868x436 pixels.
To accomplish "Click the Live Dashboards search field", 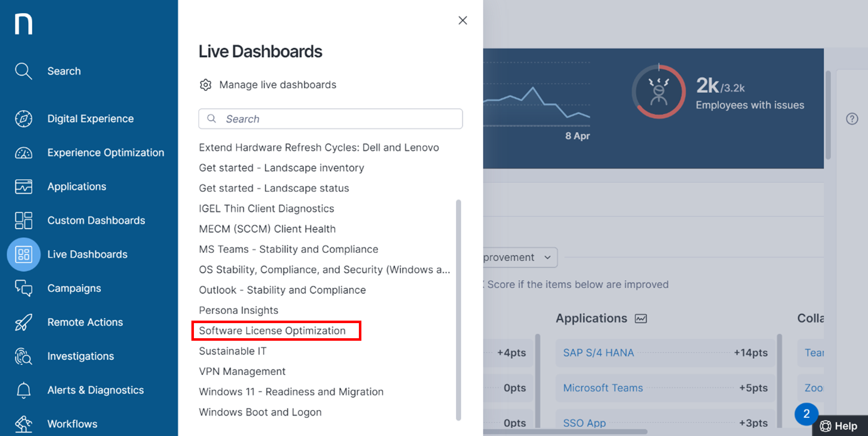I will tap(330, 119).
